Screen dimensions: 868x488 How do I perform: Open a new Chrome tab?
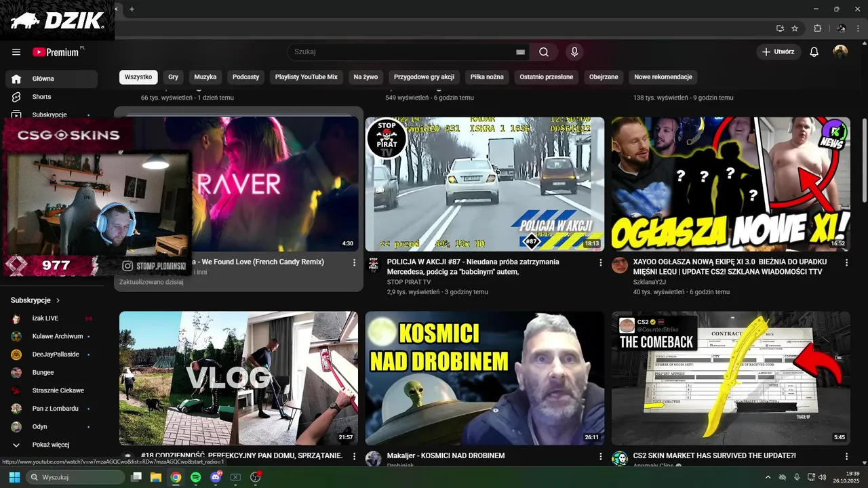tap(132, 9)
